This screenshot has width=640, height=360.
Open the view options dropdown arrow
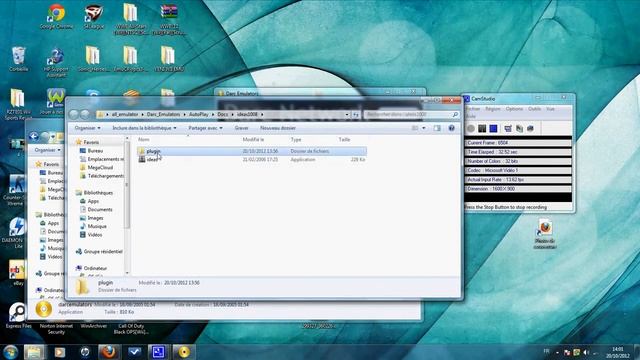coord(424,128)
